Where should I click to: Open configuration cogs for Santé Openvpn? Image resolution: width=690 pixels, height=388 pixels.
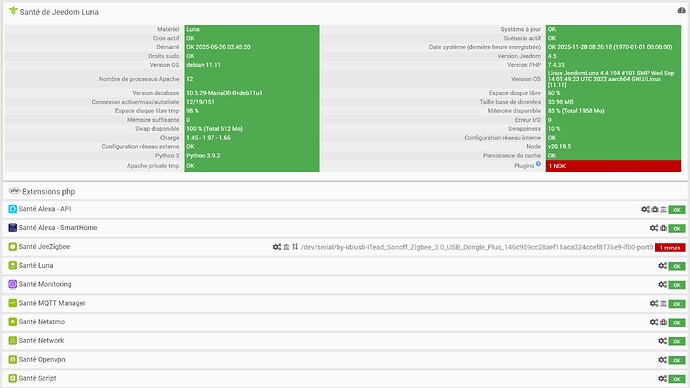(x=662, y=360)
